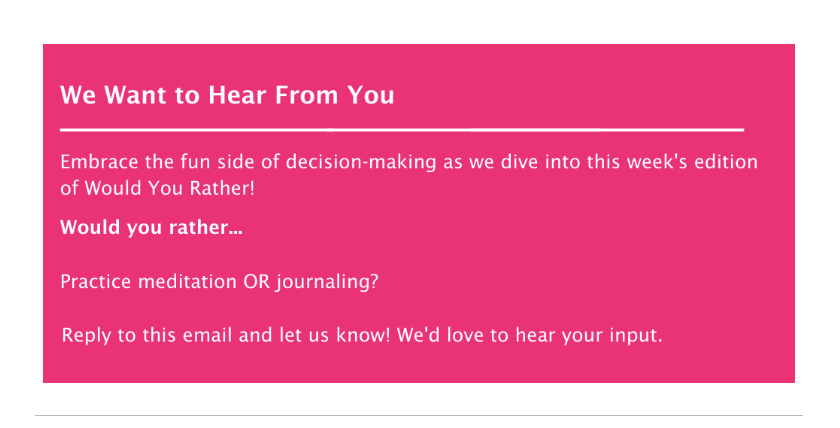Click the 'of Would You Rather!' line

(x=158, y=189)
